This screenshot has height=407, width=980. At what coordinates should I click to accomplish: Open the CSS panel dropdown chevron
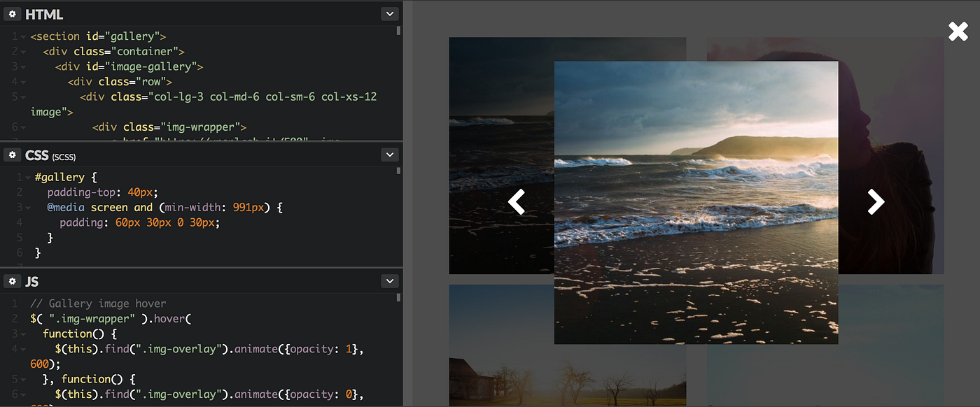tap(390, 155)
